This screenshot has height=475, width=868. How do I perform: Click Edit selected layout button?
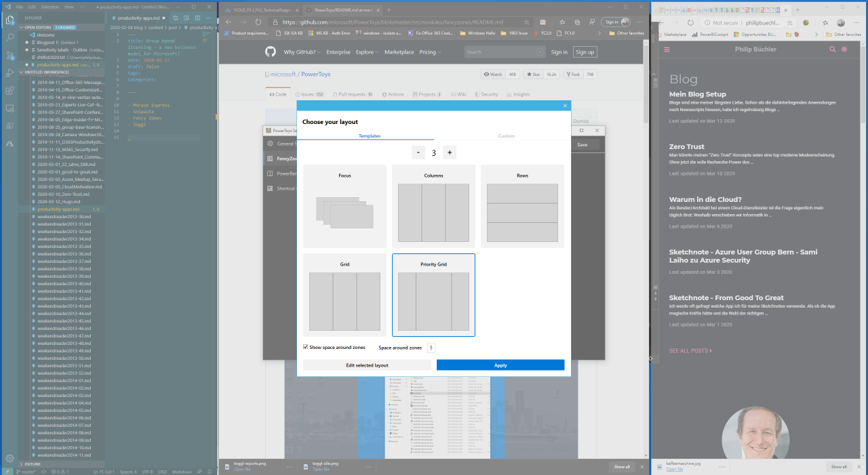367,365
